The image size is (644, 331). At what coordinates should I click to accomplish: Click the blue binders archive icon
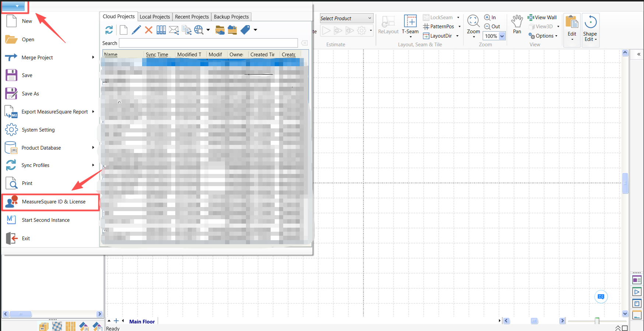tap(161, 30)
